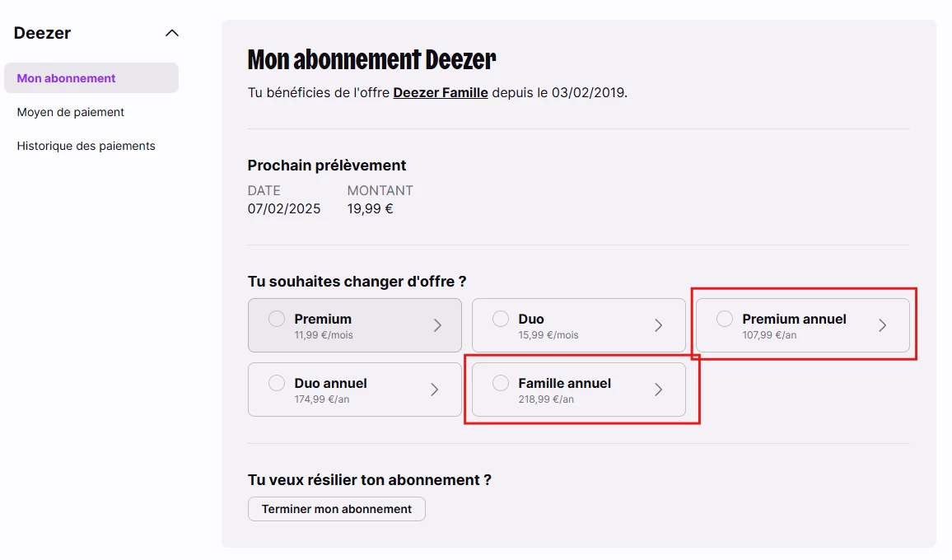
Task: Open the Mon abonnement sidebar item
Action: 67,78
